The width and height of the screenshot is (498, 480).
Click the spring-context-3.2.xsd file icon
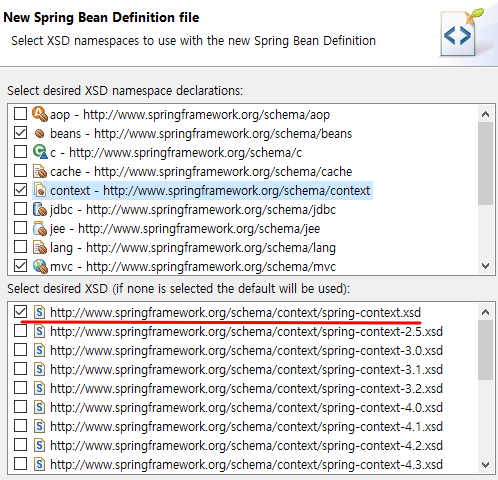[x=40, y=388]
